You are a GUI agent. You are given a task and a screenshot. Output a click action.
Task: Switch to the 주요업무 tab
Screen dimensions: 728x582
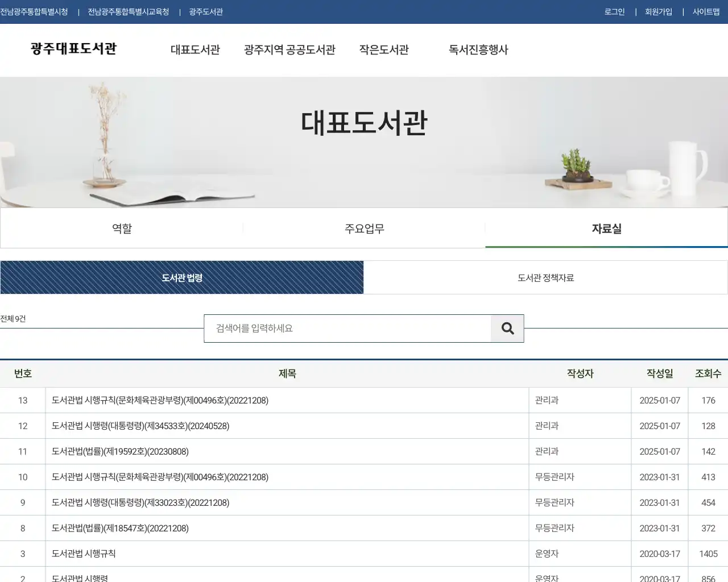[x=364, y=228]
